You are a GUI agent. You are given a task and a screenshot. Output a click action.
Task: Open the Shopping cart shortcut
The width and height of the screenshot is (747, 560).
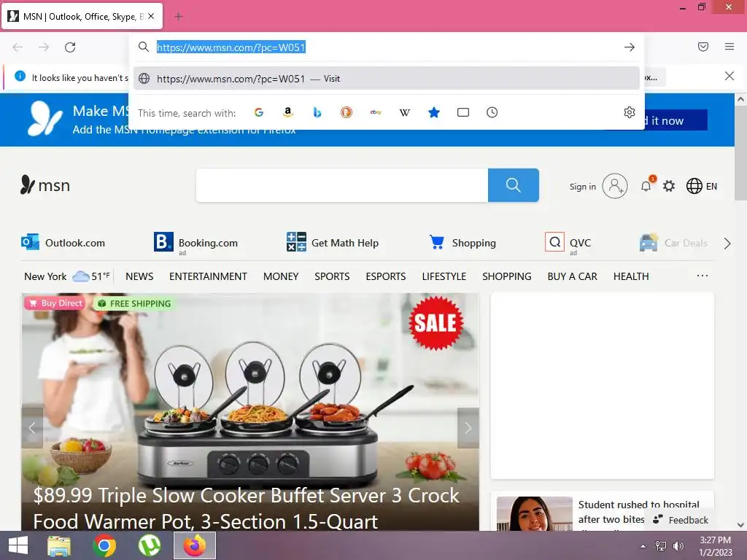tap(462, 242)
